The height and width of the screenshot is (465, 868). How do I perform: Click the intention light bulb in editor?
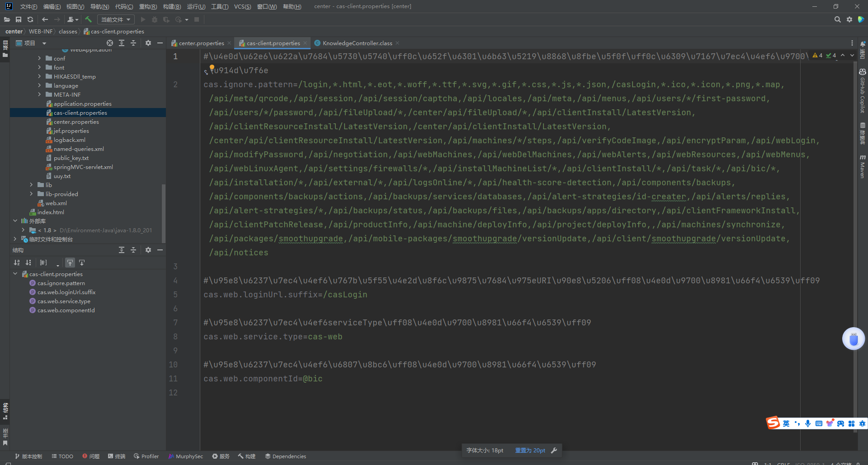point(212,68)
